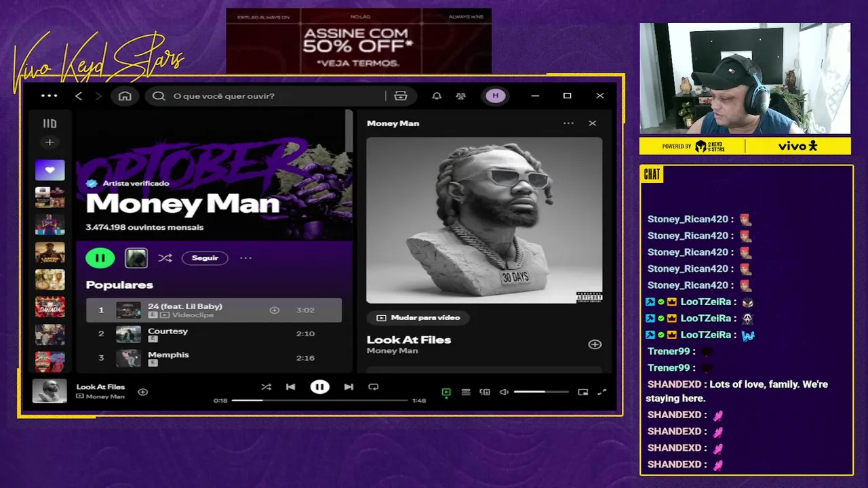Select the track 'Memphis'
This screenshot has width=868, height=488.
pos(214,358)
